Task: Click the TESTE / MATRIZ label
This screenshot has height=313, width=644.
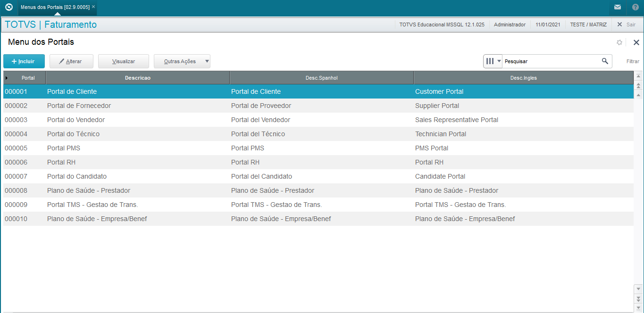Action: (x=588, y=25)
